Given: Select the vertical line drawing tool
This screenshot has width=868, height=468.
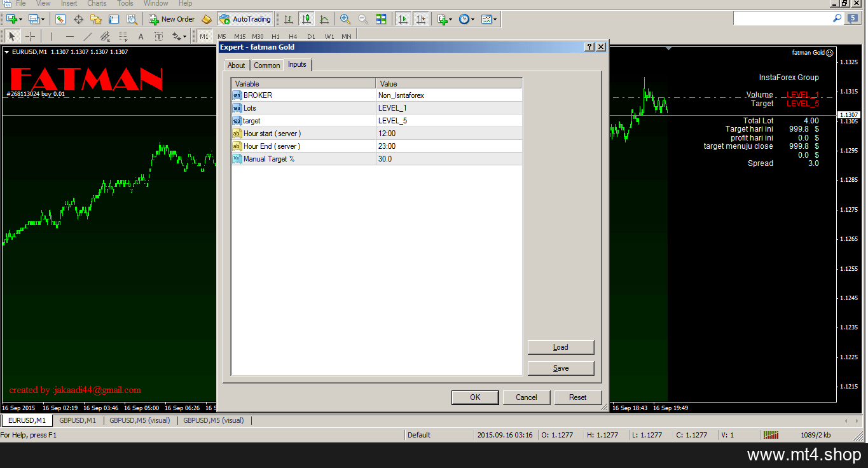Looking at the screenshot, I should (52, 36).
